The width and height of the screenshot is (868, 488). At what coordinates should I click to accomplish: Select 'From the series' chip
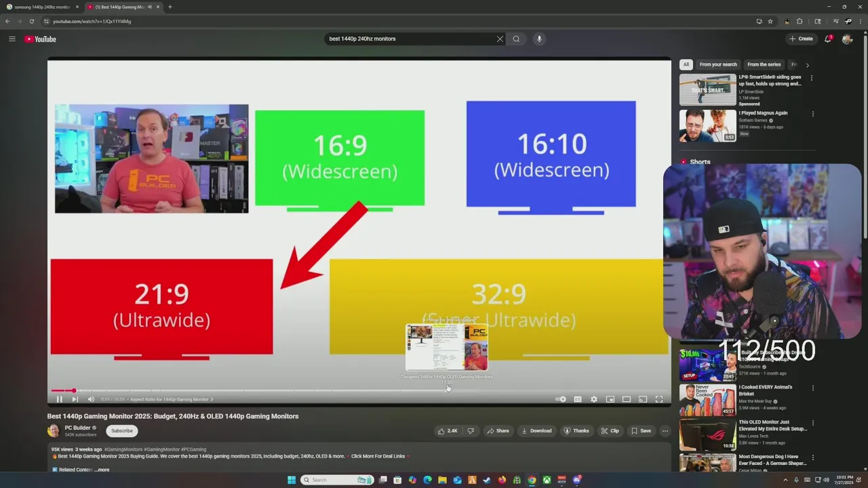click(764, 64)
